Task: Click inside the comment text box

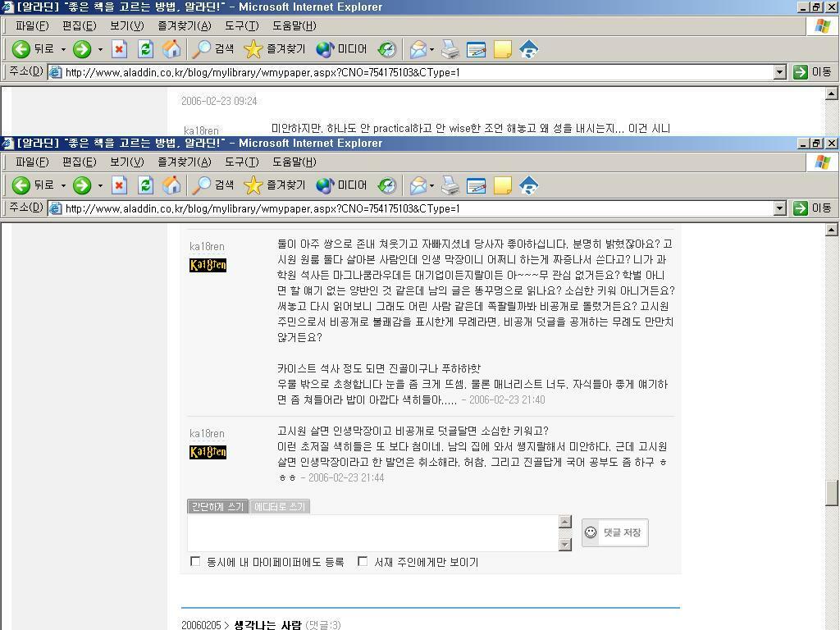Action: [x=372, y=532]
